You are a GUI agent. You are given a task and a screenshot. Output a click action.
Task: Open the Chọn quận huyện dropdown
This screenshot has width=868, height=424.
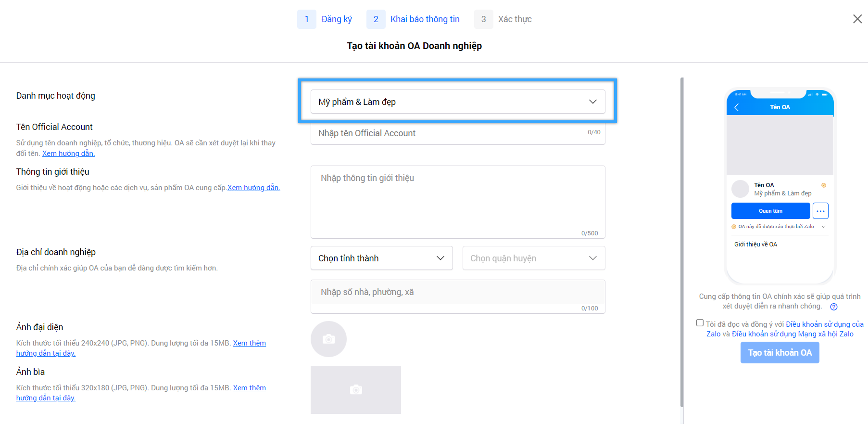(533, 258)
